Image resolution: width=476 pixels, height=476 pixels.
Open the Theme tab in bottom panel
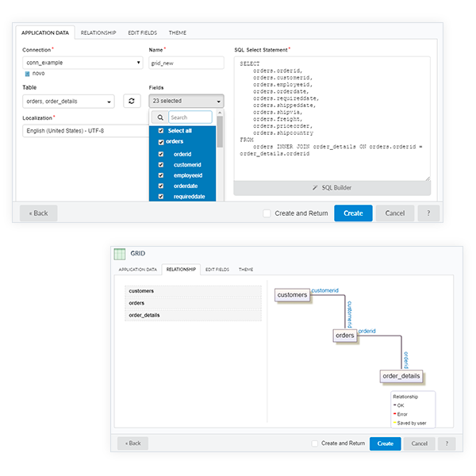[246, 270]
